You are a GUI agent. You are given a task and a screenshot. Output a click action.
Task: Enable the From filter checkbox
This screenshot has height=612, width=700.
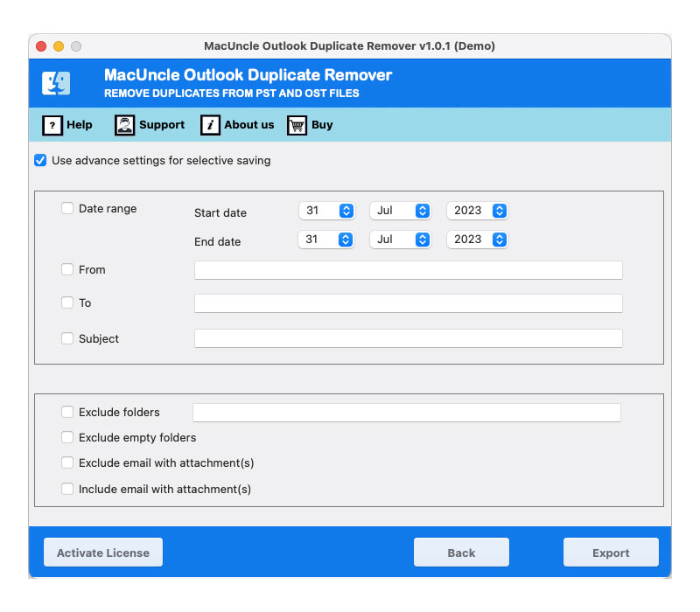point(67,269)
